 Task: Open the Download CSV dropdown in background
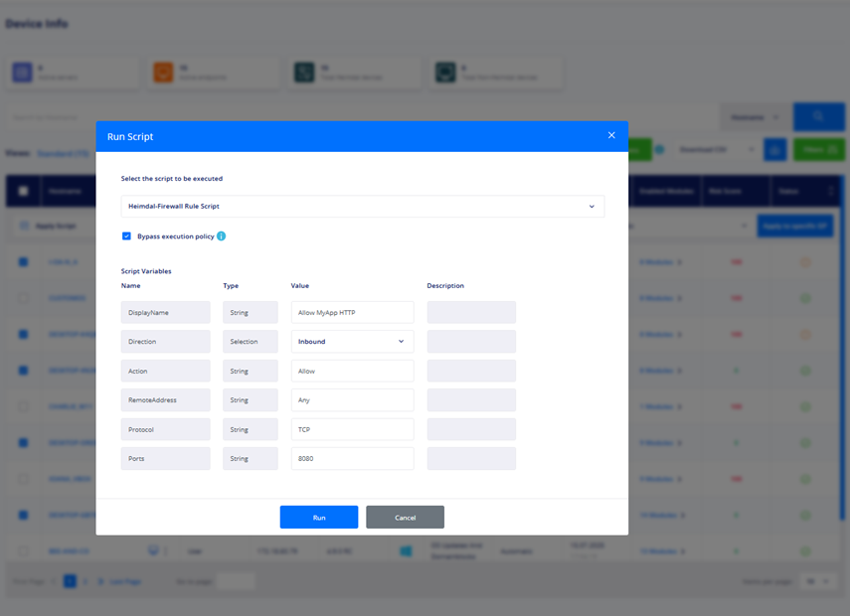pos(716,150)
